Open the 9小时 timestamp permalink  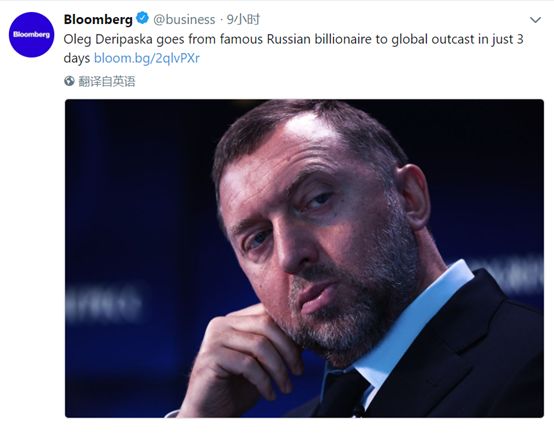[x=243, y=19]
